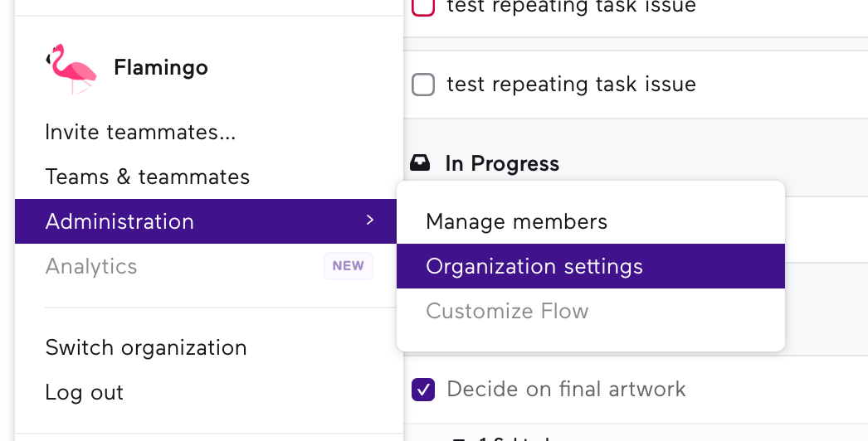Select the Customize Flow submenu item
868x441 pixels.
pyautogui.click(x=591, y=311)
